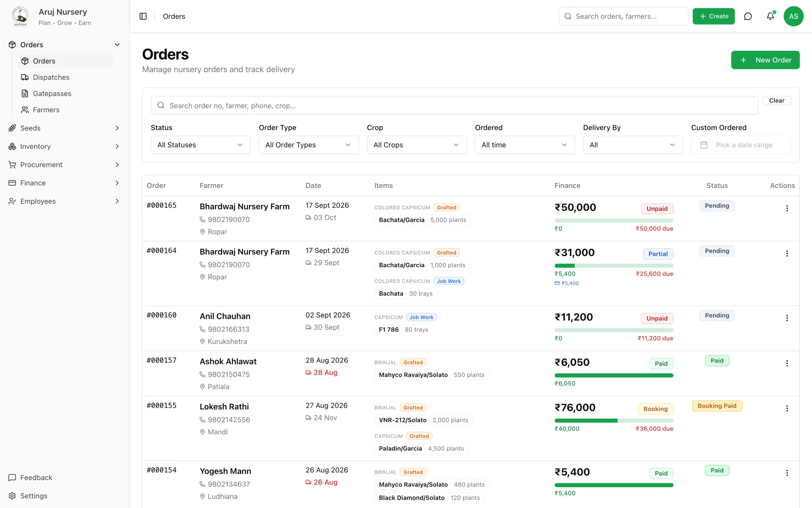The width and height of the screenshot is (812, 508).
Task: Open actions menu for order #000160
Action: coord(787,318)
